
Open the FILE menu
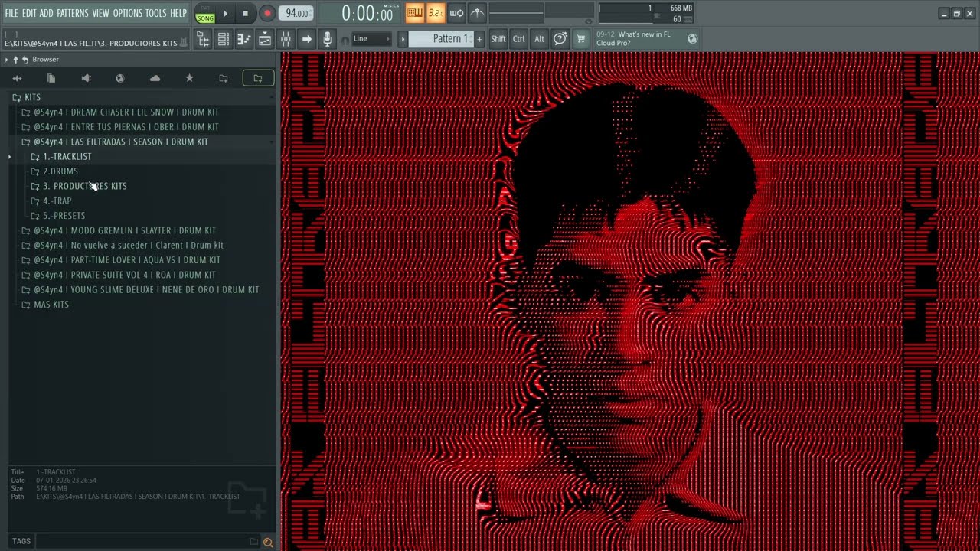click(11, 13)
